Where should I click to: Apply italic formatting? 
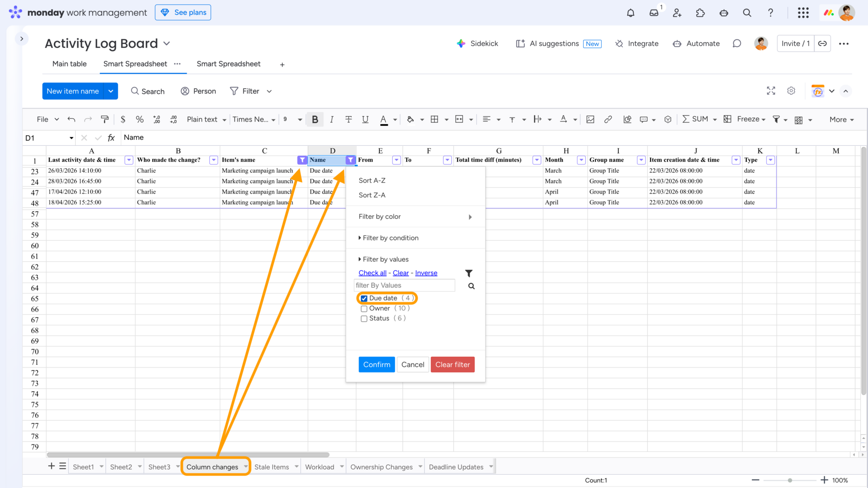click(x=332, y=119)
